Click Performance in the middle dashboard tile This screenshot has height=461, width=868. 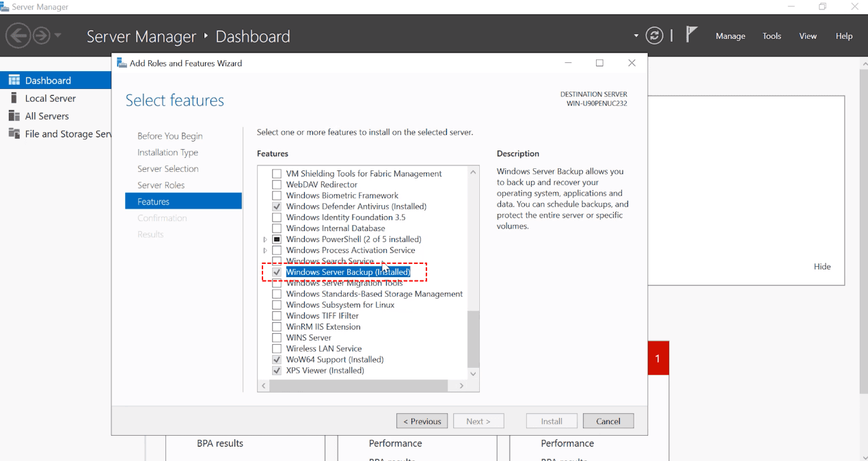395,443
